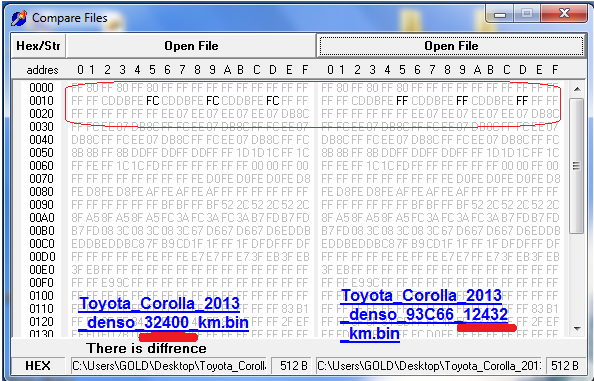Viewport: 594px width, 381px height.
Task: Click the scrollbar down arrow
Action: (577, 328)
